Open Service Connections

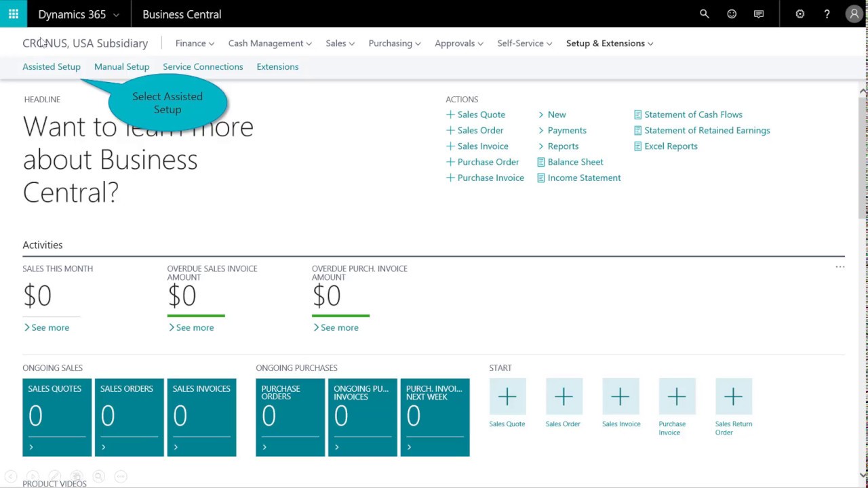(203, 66)
